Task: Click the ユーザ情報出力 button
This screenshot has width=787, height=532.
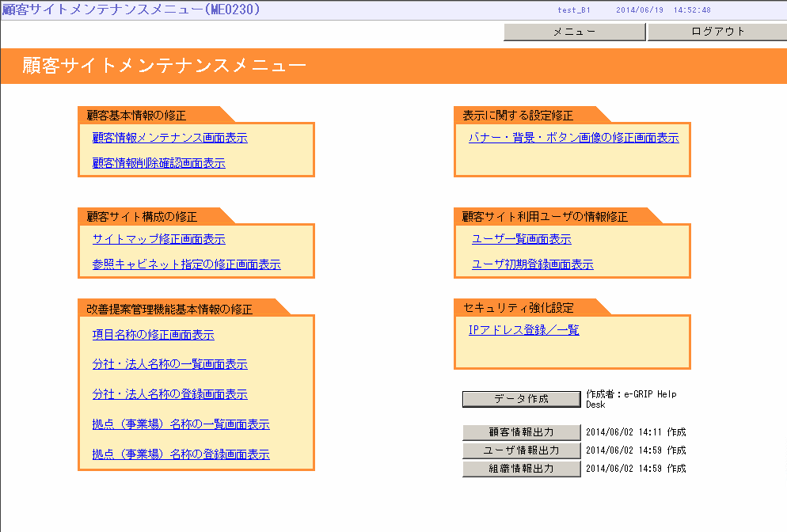Action: coord(522,450)
